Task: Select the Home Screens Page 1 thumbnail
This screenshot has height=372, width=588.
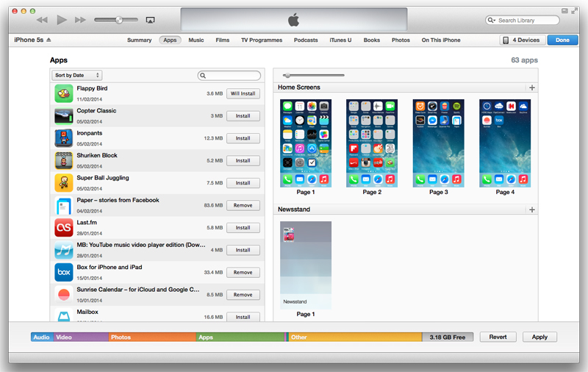Action: [x=306, y=143]
